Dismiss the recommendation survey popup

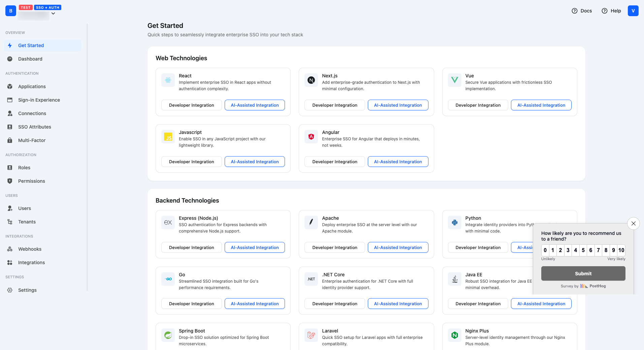point(633,223)
